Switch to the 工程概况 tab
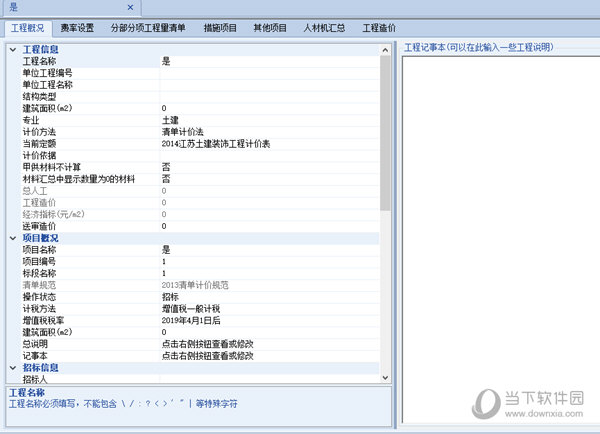The image size is (600, 434). [x=28, y=28]
